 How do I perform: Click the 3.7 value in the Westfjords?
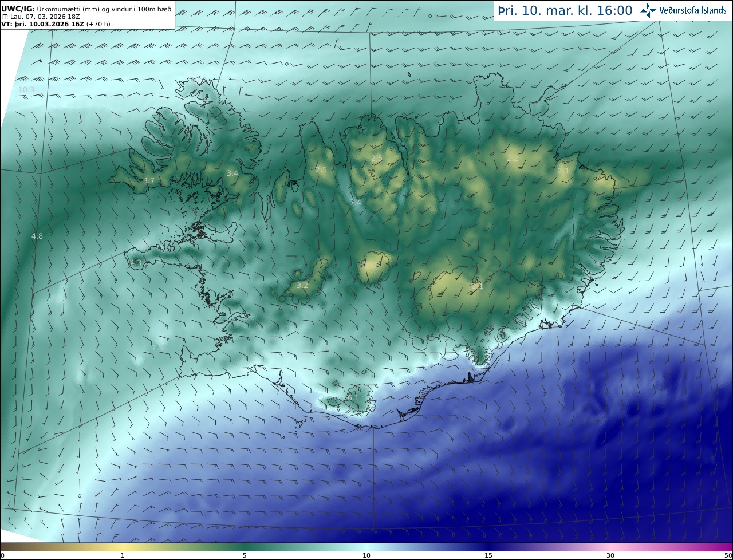(x=149, y=181)
